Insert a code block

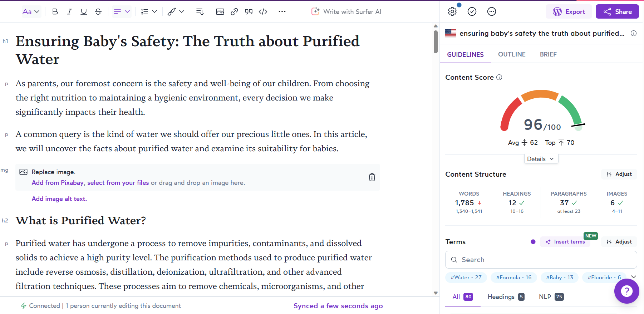263,12
